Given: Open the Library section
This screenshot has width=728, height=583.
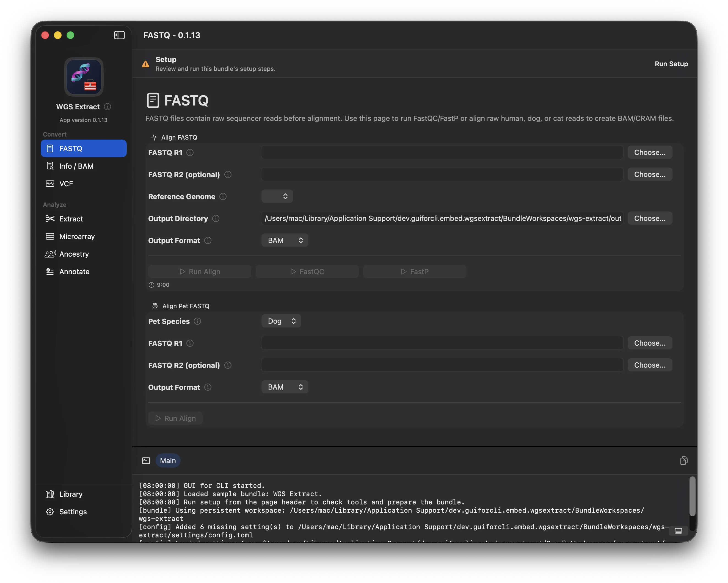Looking at the screenshot, I should point(84,494).
